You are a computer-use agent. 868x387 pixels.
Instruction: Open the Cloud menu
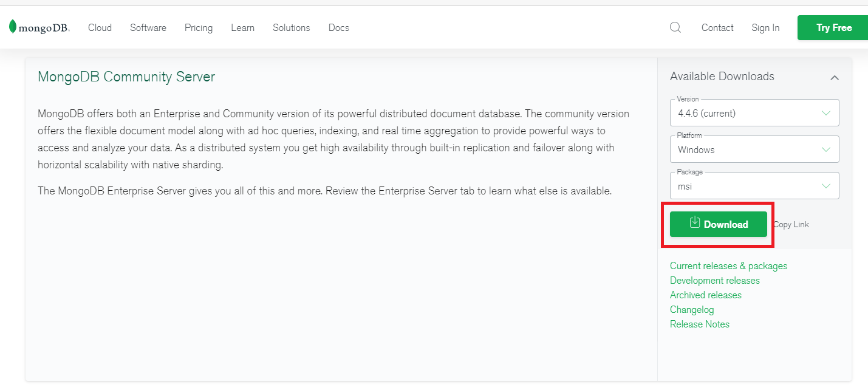pos(100,27)
